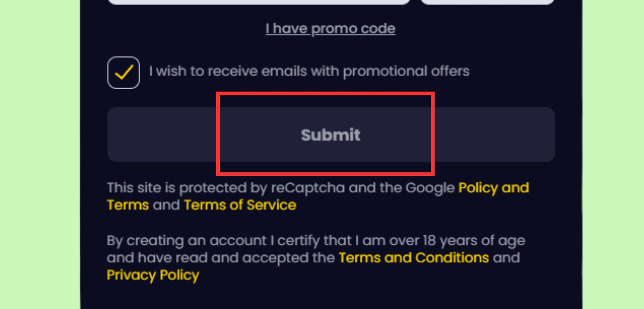Open the 'Terms and Conditions' link

tap(414, 258)
